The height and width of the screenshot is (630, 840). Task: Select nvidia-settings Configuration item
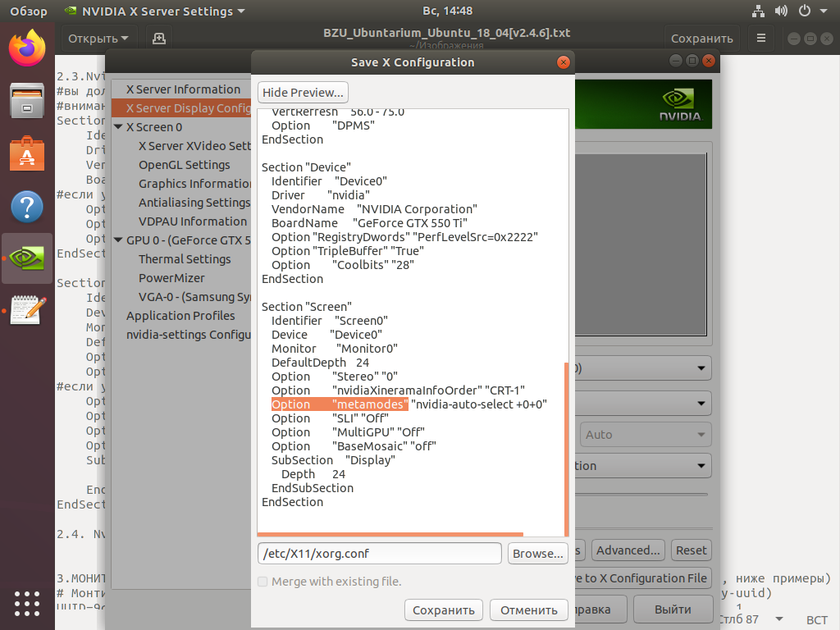pos(188,335)
